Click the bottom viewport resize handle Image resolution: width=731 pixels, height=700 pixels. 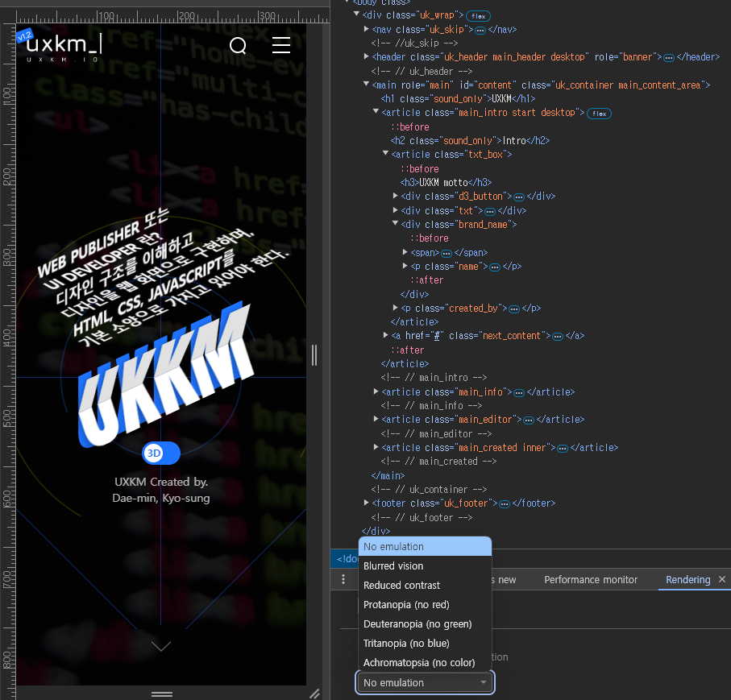pos(162,693)
